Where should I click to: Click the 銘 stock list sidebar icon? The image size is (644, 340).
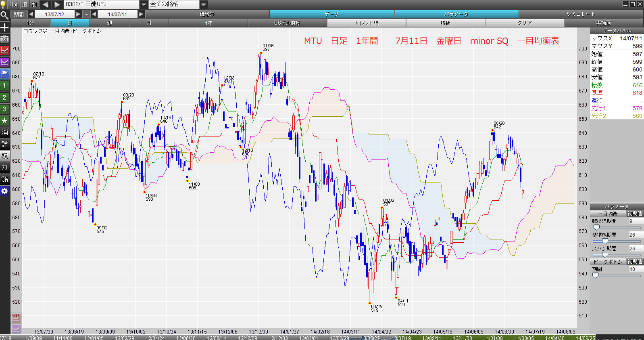4,179
